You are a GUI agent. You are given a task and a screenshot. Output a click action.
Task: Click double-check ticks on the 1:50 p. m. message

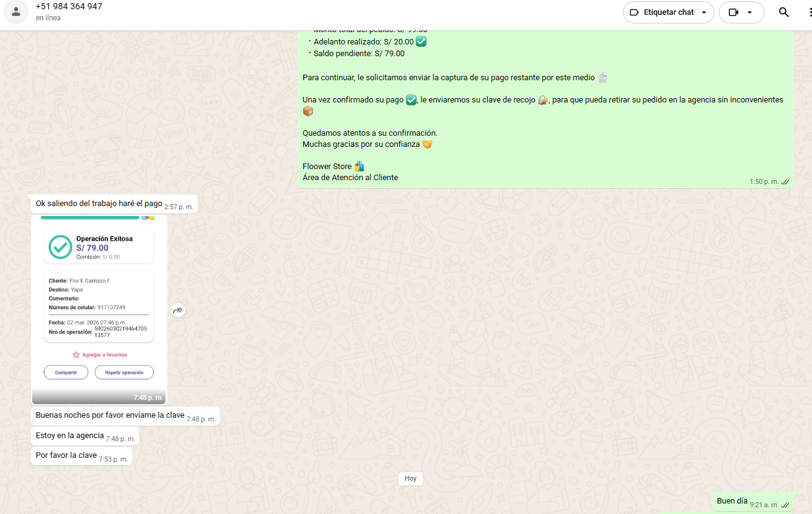[x=785, y=182]
